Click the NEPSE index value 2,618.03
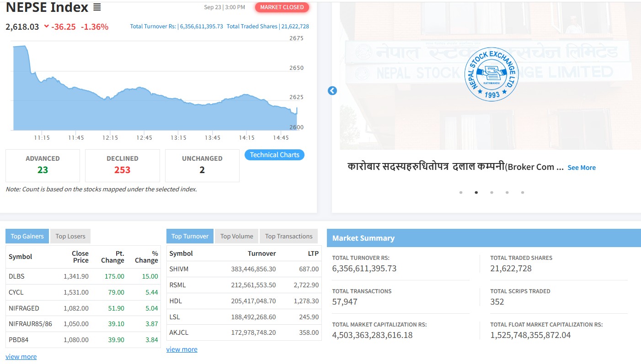The height and width of the screenshot is (364, 641). tap(22, 26)
